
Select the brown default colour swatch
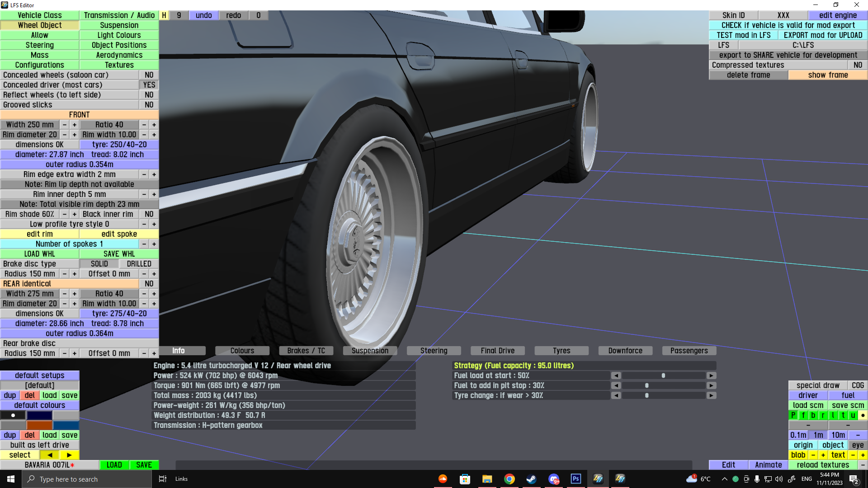39,425
